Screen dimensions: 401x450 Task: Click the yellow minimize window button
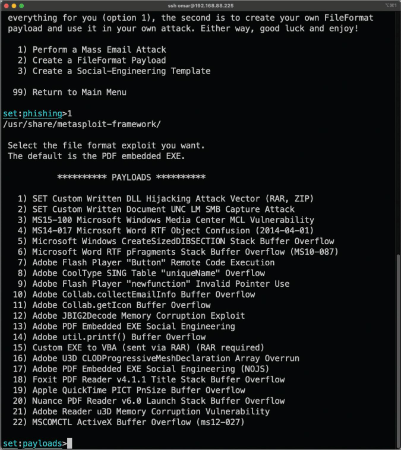coord(14,6)
